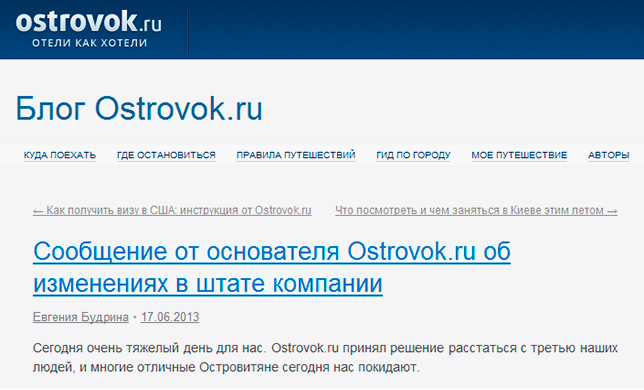This screenshot has height=390, width=644.
Task: Open the Блог Ostrovok.ru blog title
Action: click(139, 109)
